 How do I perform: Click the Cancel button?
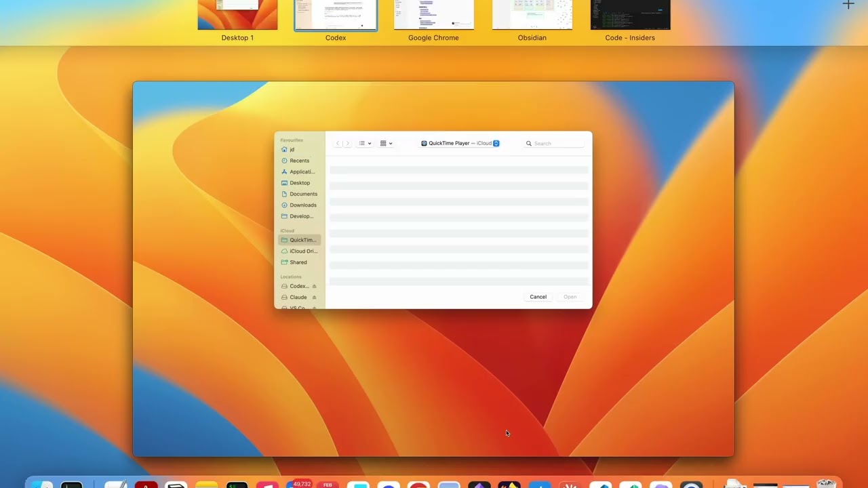tap(538, 297)
